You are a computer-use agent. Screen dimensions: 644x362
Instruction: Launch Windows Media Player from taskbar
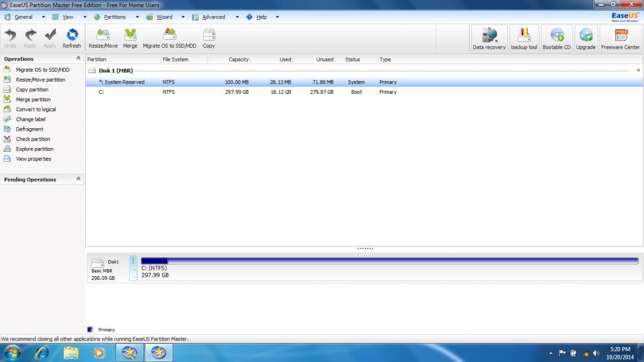99,352
